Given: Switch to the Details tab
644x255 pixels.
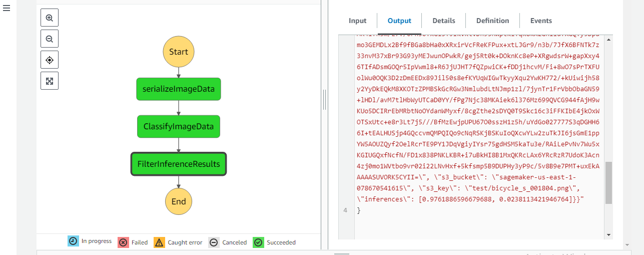Looking at the screenshot, I should click(444, 21).
